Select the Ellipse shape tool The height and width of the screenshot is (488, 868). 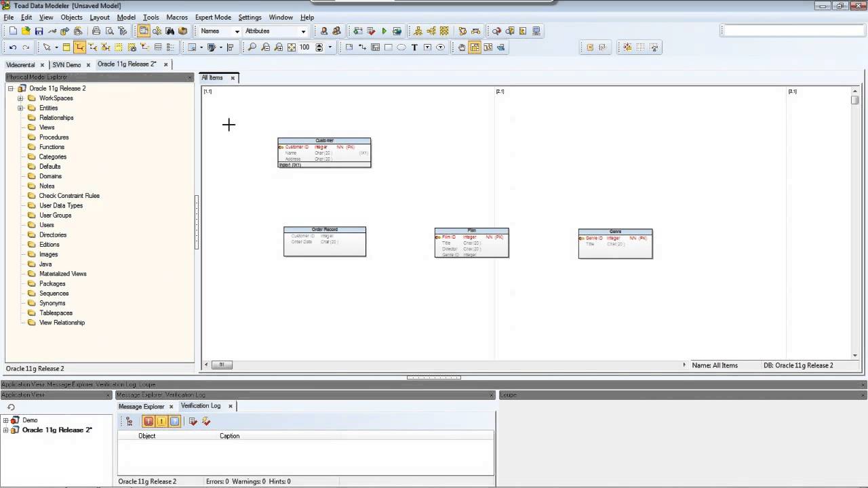(x=401, y=47)
